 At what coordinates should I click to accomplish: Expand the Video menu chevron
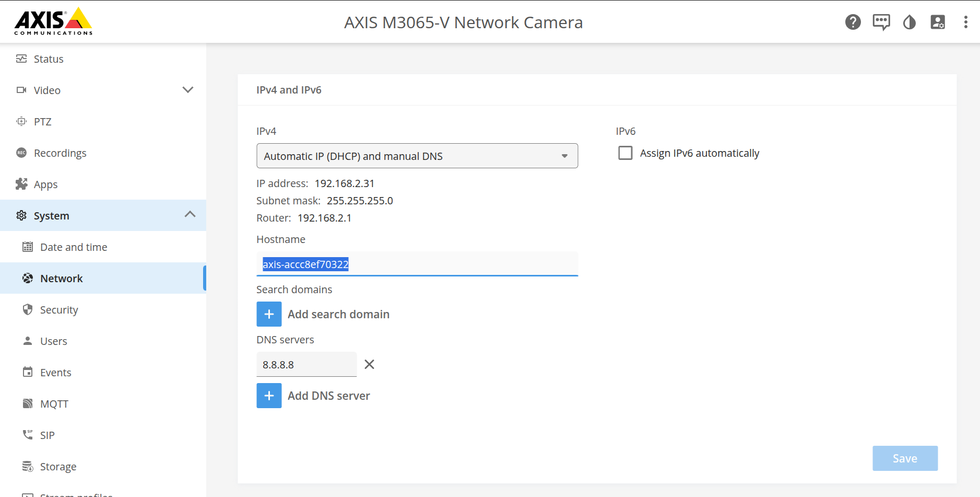click(x=188, y=90)
